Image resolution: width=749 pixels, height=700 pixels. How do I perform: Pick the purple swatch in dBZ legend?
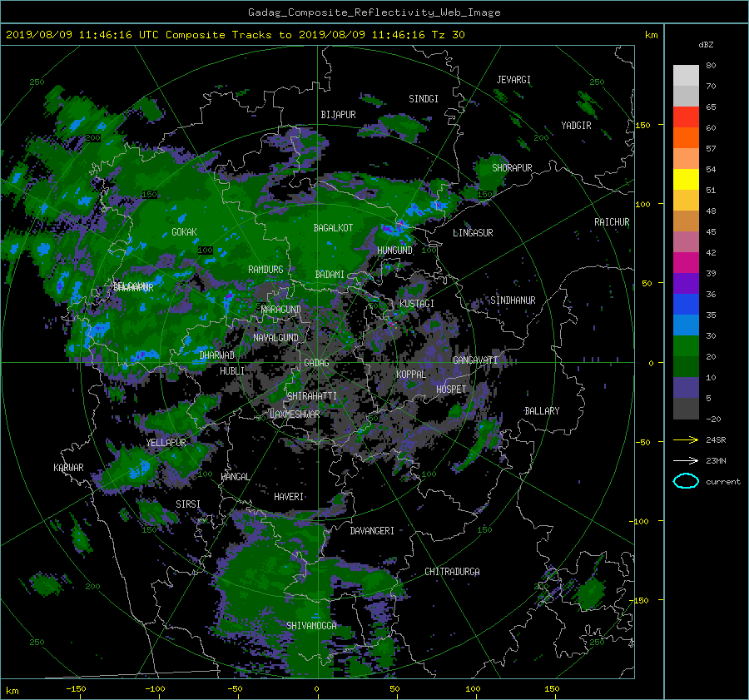tap(686, 283)
